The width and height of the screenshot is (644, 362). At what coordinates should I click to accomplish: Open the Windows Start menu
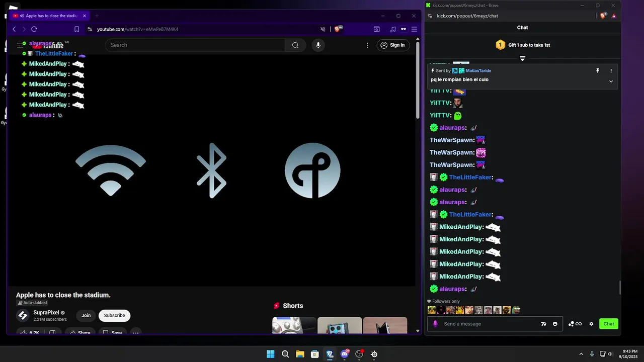click(x=271, y=354)
